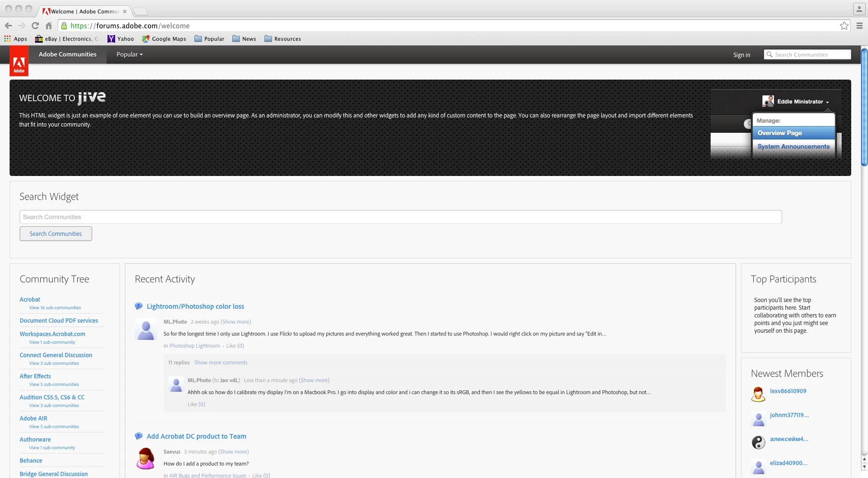Click johnm377119's avatar
Viewport: 868px width, 478px height.
coord(758,418)
